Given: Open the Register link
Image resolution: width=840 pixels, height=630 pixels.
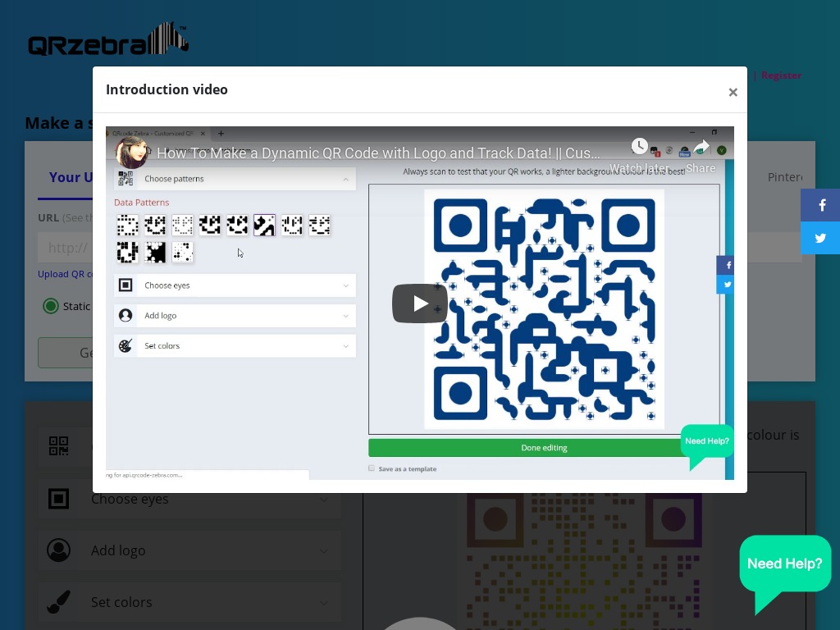Looking at the screenshot, I should (x=781, y=75).
